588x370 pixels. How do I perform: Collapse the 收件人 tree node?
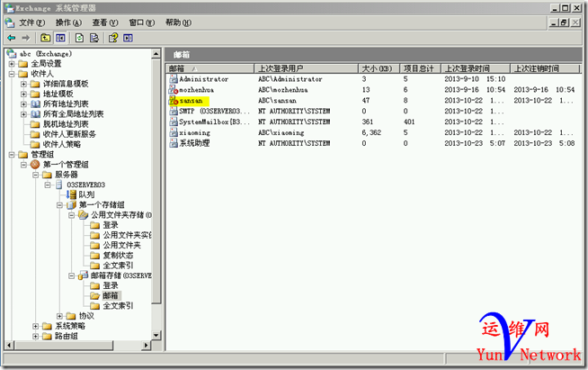click(12, 74)
